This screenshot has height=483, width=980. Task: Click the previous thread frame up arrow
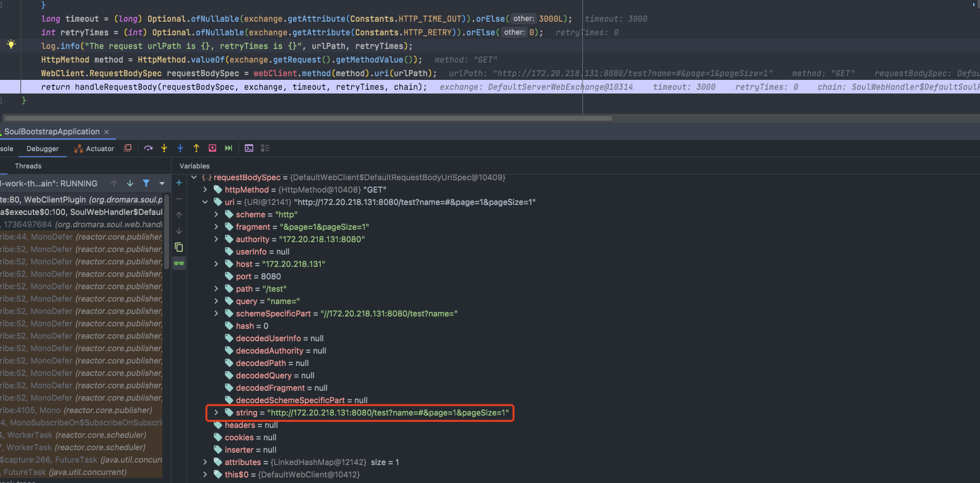[x=114, y=183]
